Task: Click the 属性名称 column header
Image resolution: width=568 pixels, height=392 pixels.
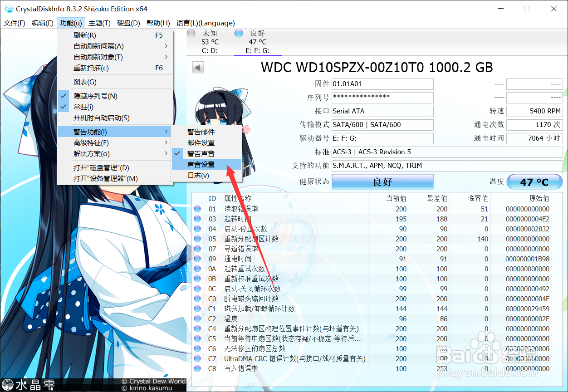Action: [238, 198]
